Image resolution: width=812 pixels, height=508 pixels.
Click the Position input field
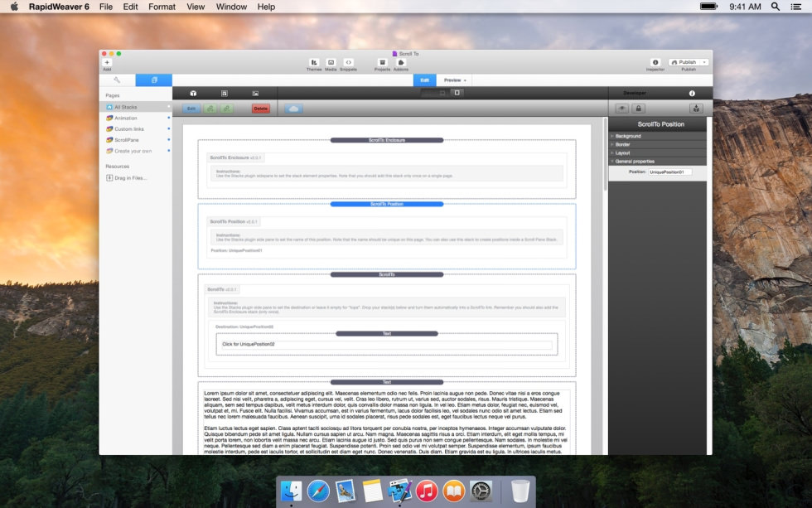(669, 172)
